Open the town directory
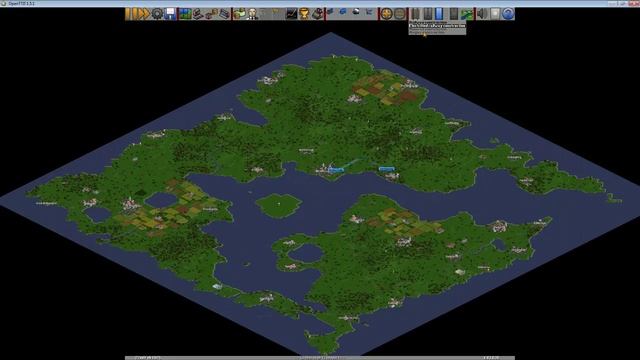Screen dimensions: 640x360 coord(198,14)
